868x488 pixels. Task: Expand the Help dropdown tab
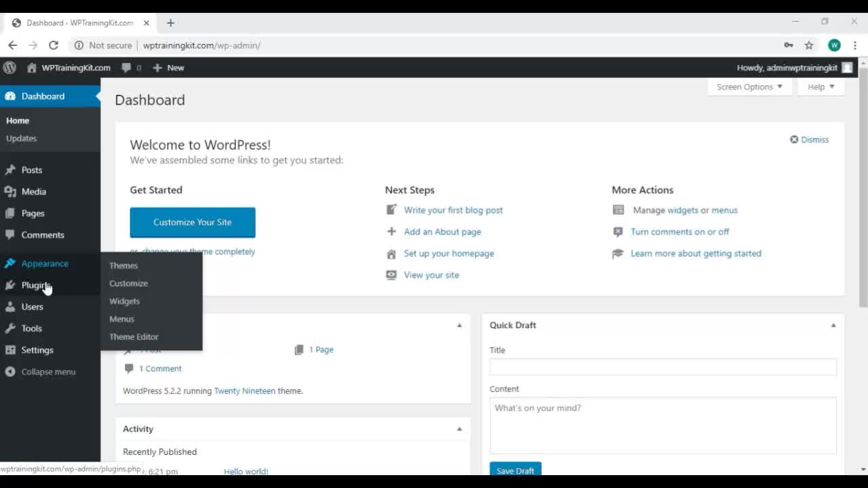[821, 87]
